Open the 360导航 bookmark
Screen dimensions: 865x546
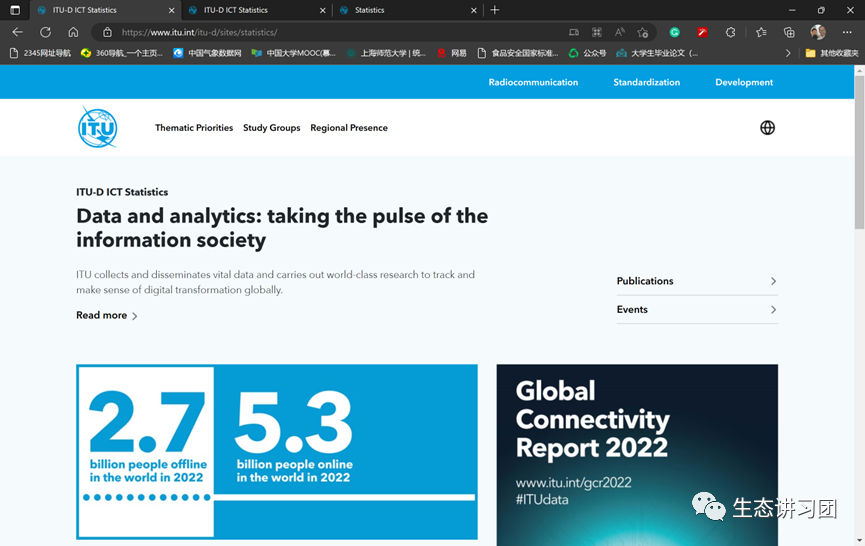tap(122, 53)
